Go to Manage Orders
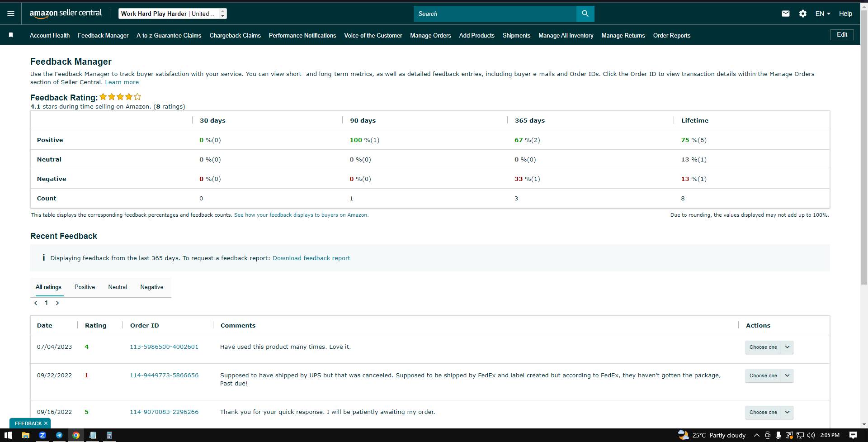Image resolution: width=868 pixels, height=442 pixels. pos(430,35)
